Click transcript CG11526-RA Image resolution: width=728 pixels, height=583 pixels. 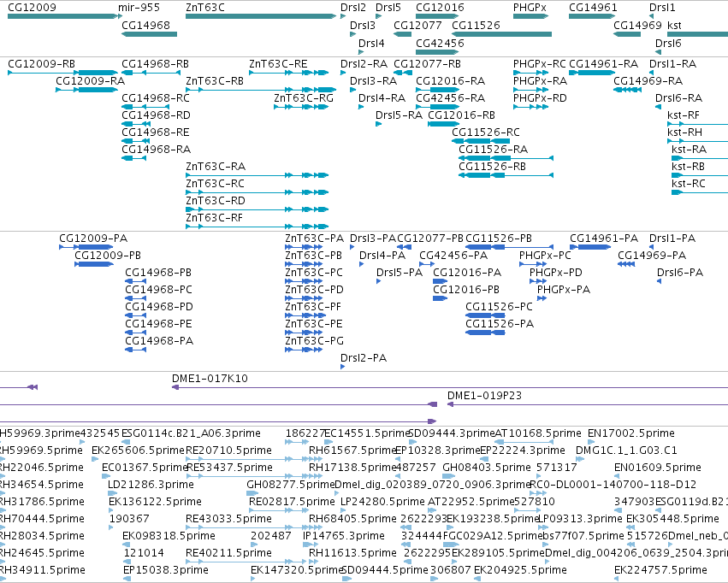[506, 158]
